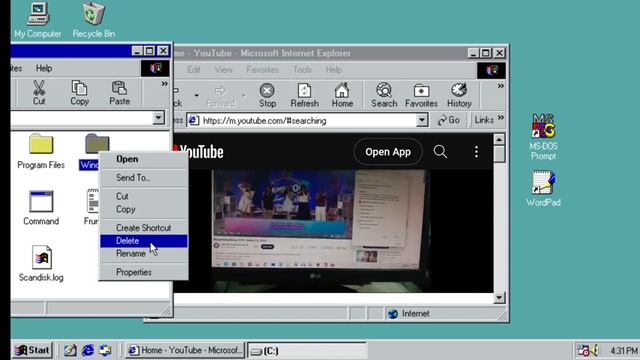
Task: Open My Computer desktop icon
Action: click(38, 20)
